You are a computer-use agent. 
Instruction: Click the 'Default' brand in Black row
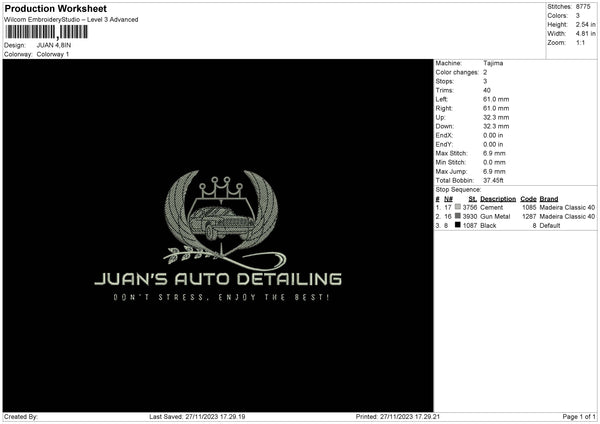point(550,226)
